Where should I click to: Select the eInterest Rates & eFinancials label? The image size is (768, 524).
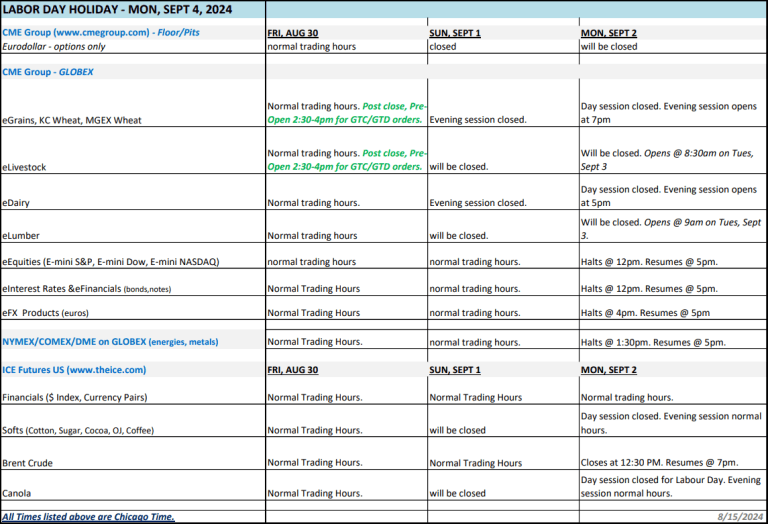tap(96, 288)
